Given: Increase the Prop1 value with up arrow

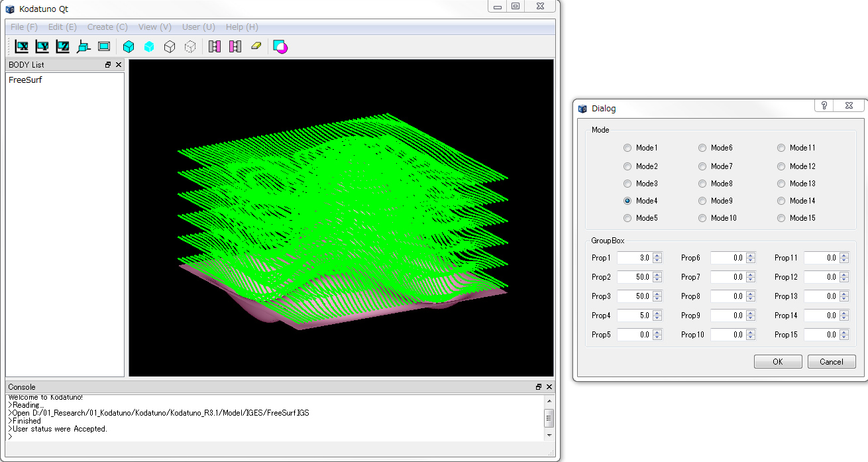Looking at the screenshot, I should point(657,255).
